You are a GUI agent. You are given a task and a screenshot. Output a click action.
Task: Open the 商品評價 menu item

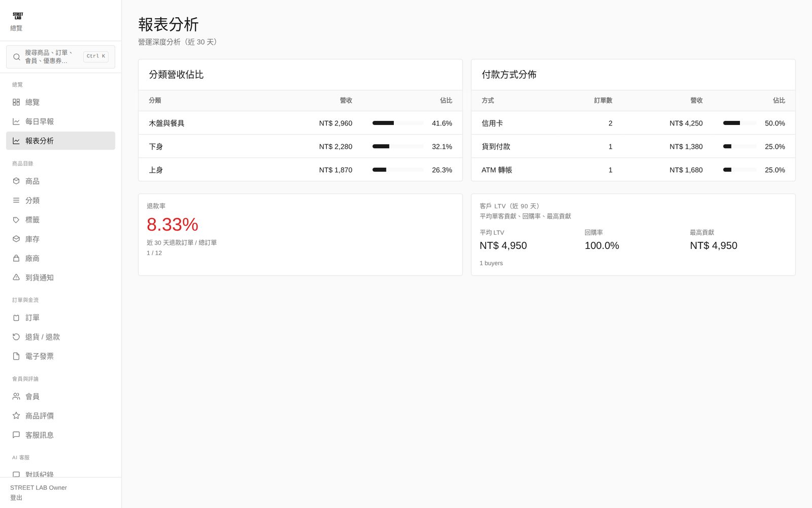(60, 416)
